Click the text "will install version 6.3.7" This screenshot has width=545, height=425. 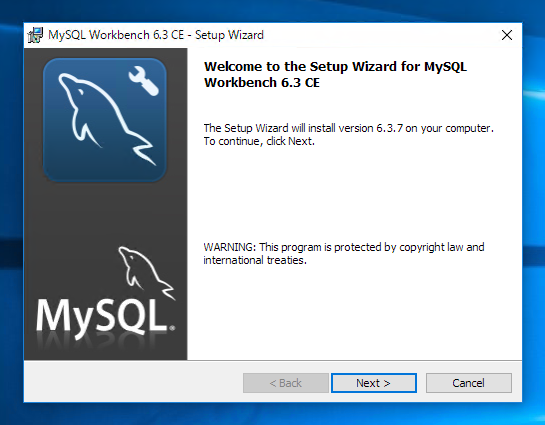coord(347,128)
